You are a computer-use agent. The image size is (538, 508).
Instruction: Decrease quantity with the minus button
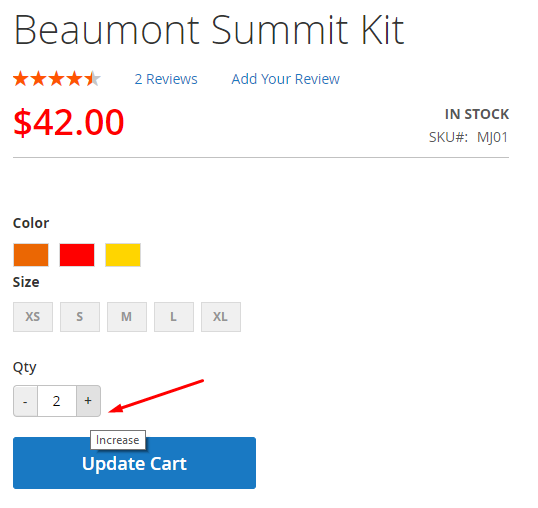pos(25,401)
